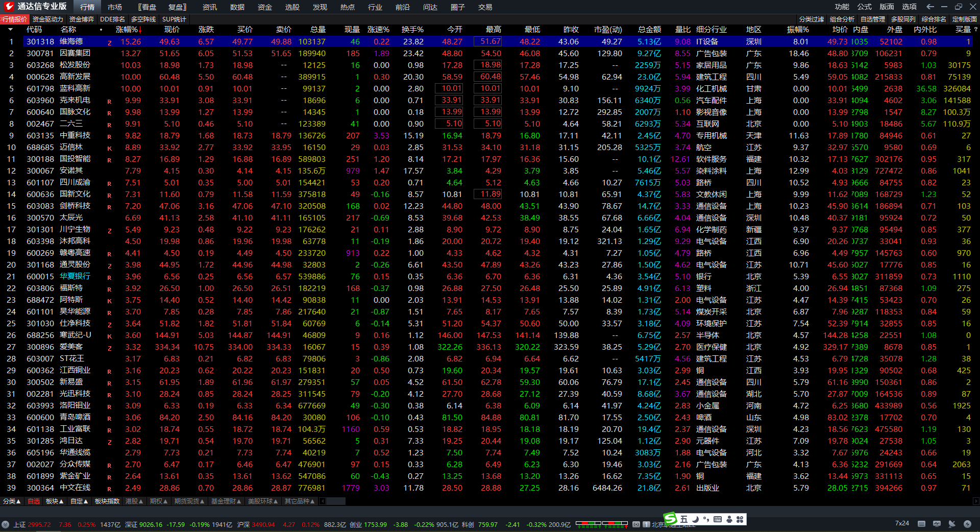Expand the 板块 dropdown tab
This screenshot has width=980, height=532.
[x=55, y=501]
